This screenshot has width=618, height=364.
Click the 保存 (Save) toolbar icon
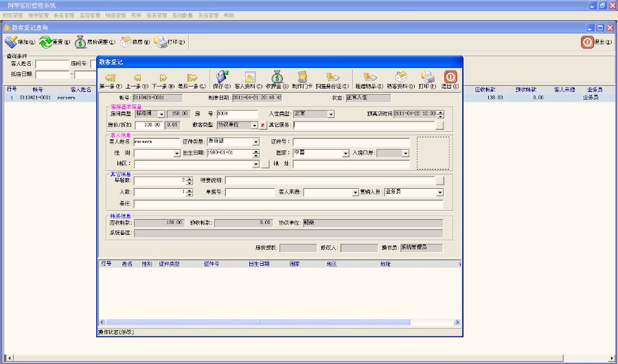click(x=222, y=78)
